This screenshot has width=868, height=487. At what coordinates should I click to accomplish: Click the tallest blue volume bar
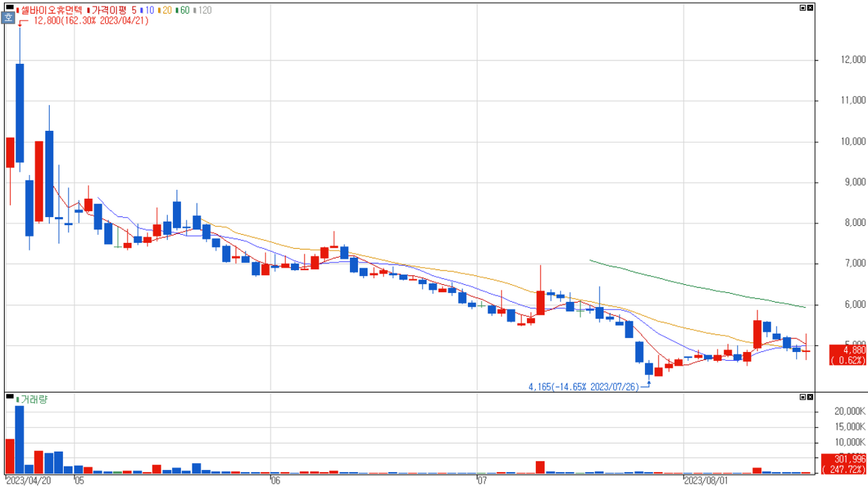20,440
